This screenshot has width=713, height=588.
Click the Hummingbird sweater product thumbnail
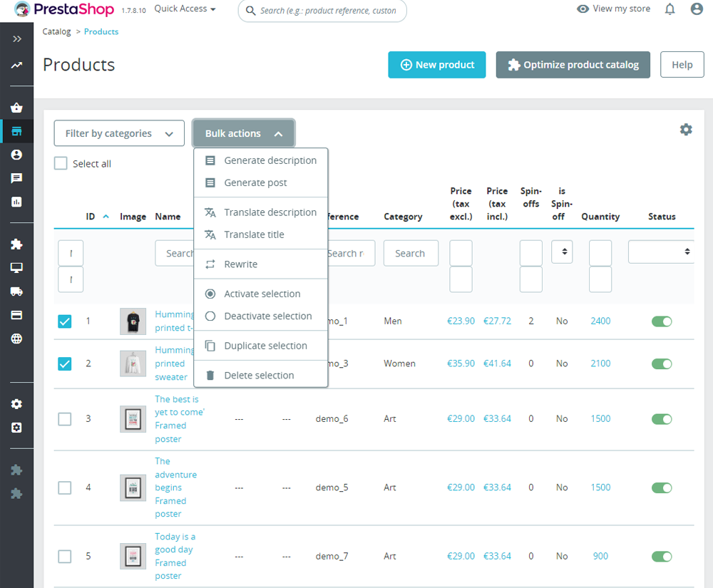133,363
